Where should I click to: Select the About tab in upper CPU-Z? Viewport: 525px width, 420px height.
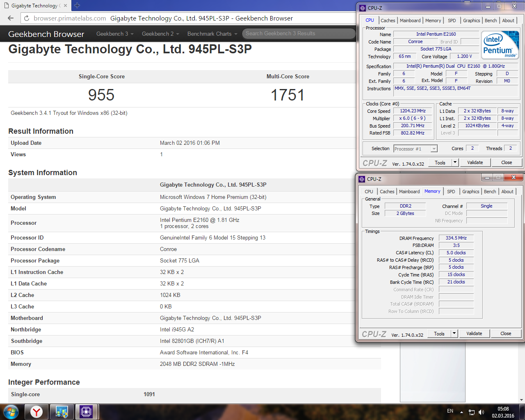click(508, 21)
